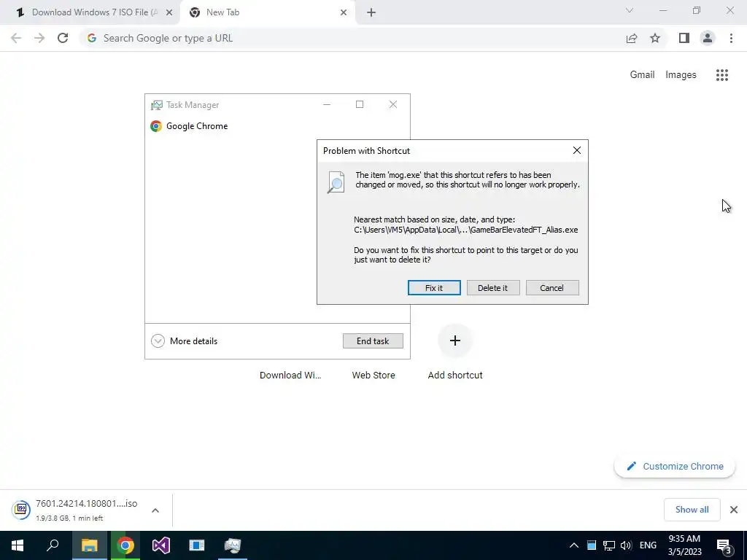Open the Web Store shortcut
This screenshot has width=747, height=560.
coord(373,376)
